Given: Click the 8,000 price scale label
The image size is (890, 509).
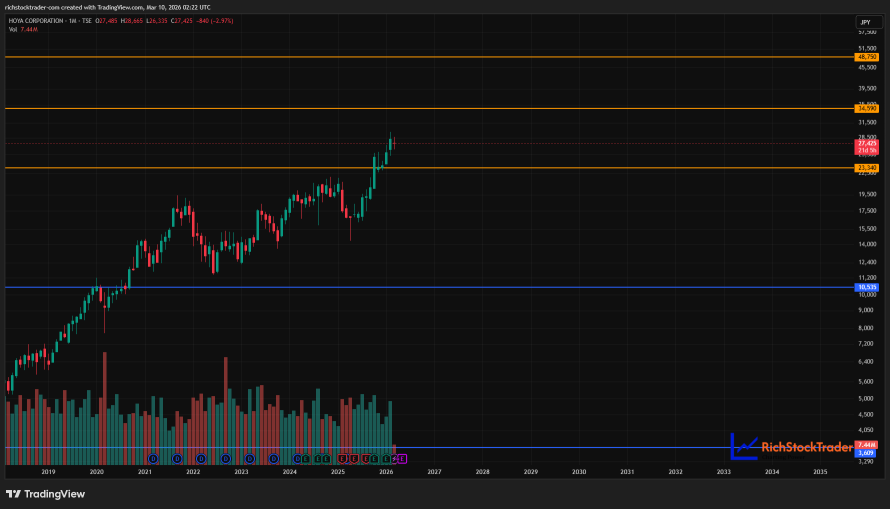Looking at the screenshot, I should (866, 328).
